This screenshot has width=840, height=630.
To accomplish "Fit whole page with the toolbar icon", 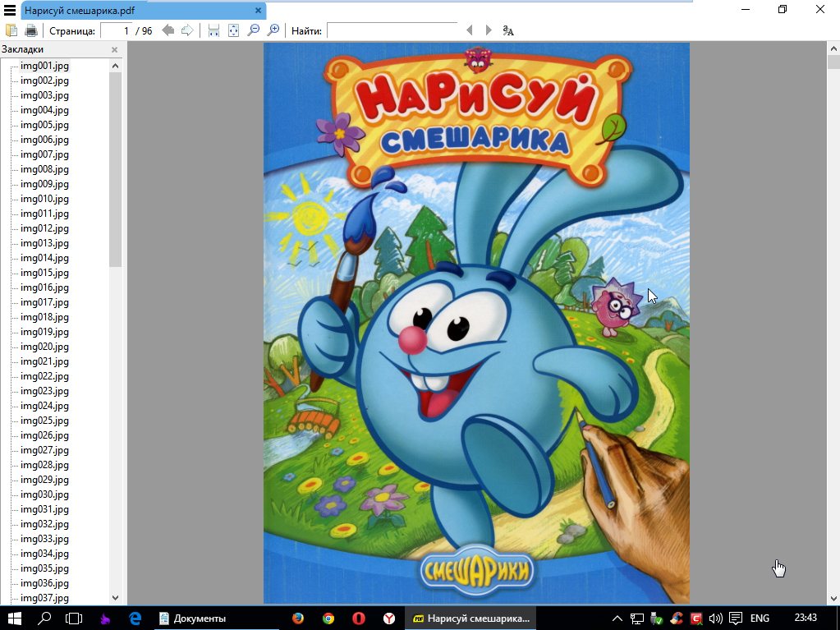I will point(233,30).
